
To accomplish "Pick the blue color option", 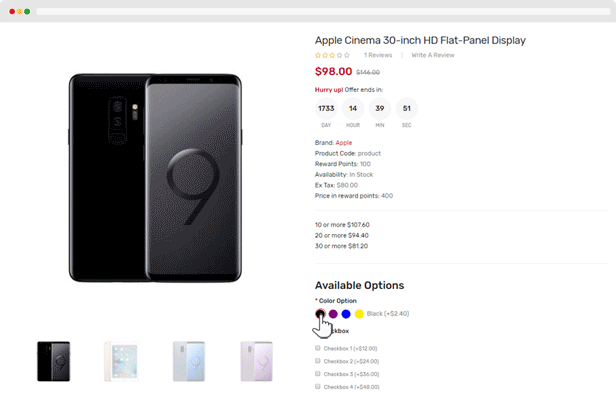I will pos(346,314).
